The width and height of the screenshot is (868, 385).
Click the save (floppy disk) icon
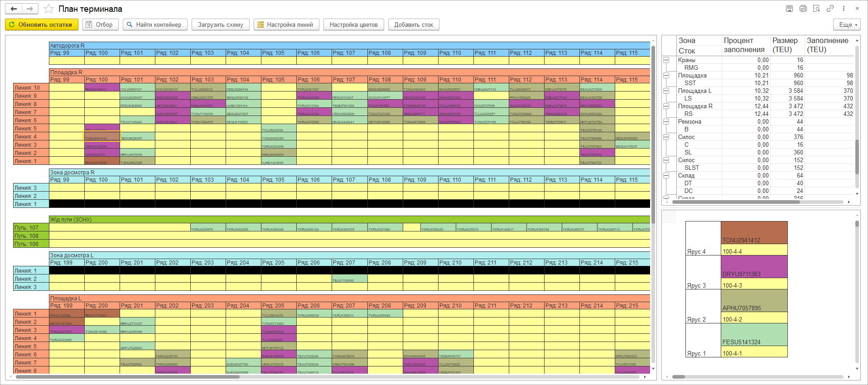pos(789,9)
